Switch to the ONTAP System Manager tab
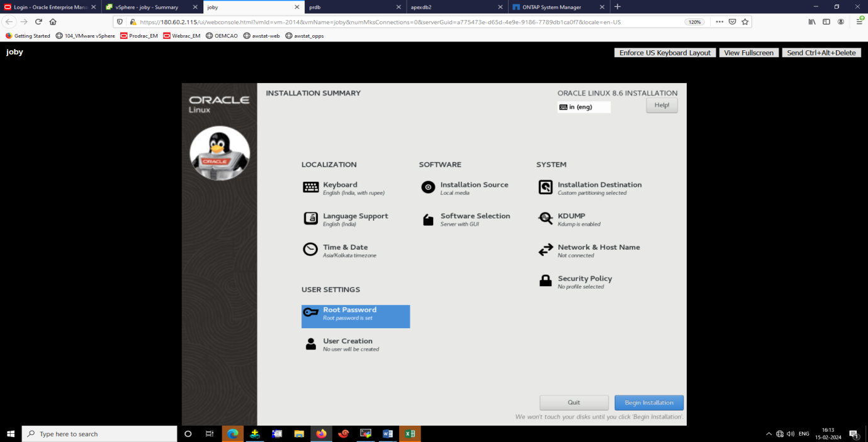This screenshot has height=442, width=868. coord(559,7)
